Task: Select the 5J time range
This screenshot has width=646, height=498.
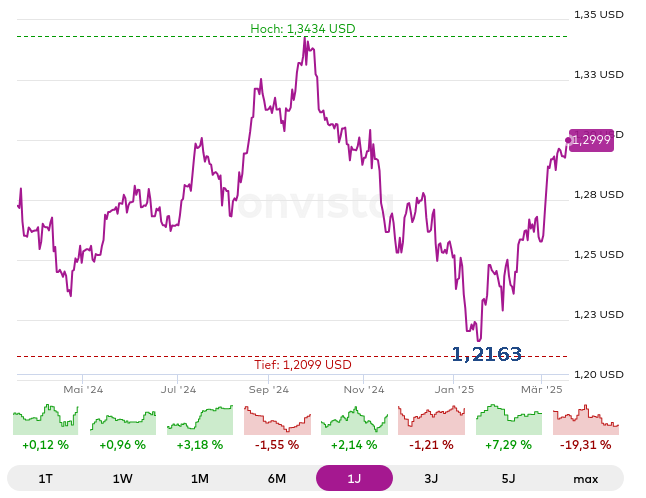Action: click(x=508, y=478)
